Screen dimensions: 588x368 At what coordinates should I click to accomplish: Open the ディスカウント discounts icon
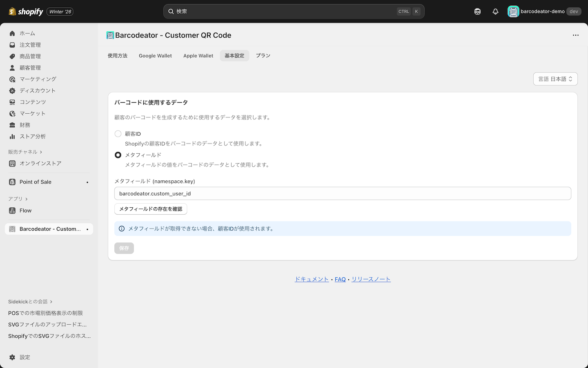point(12,90)
